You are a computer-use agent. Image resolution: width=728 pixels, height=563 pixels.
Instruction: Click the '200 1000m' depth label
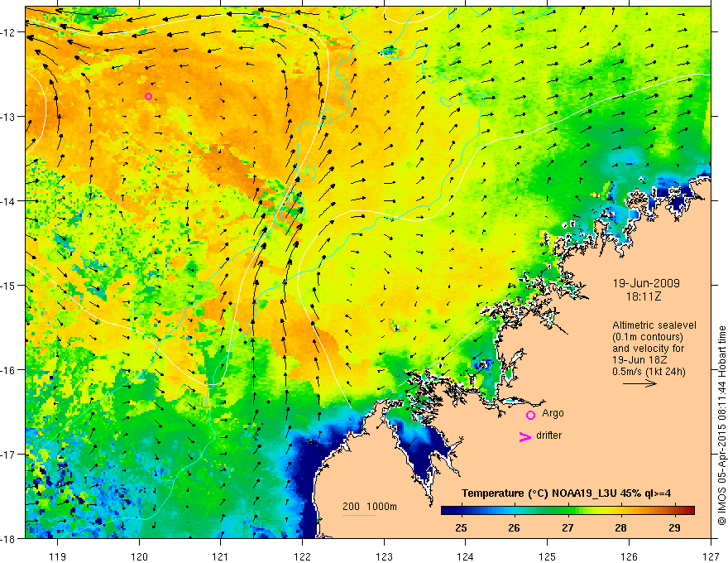tap(370, 507)
